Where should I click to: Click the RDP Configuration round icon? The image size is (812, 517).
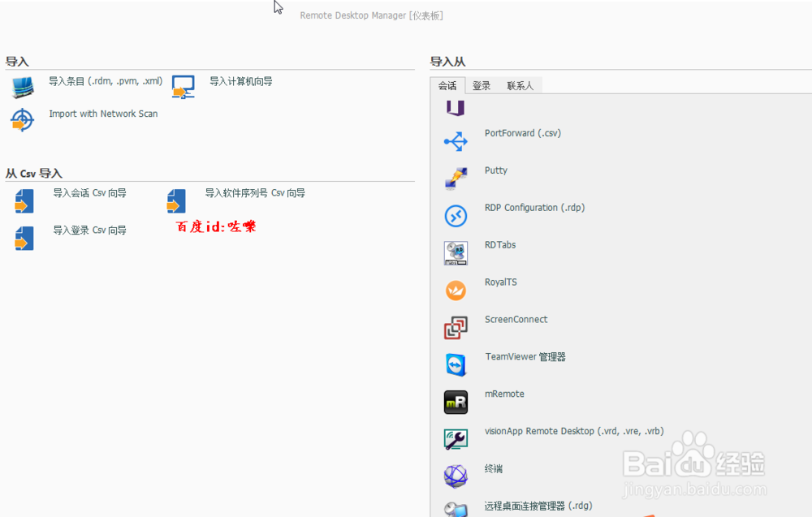(x=456, y=216)
